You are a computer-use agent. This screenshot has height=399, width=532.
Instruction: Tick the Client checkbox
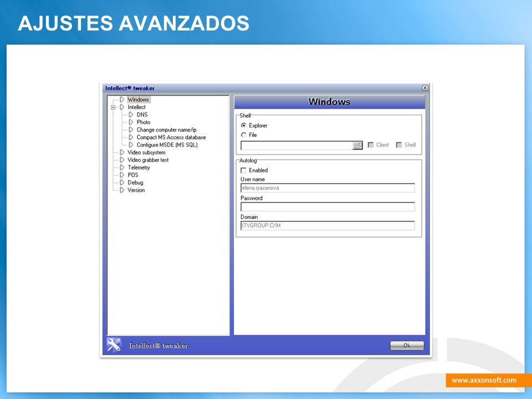click(x=371, y=145)
